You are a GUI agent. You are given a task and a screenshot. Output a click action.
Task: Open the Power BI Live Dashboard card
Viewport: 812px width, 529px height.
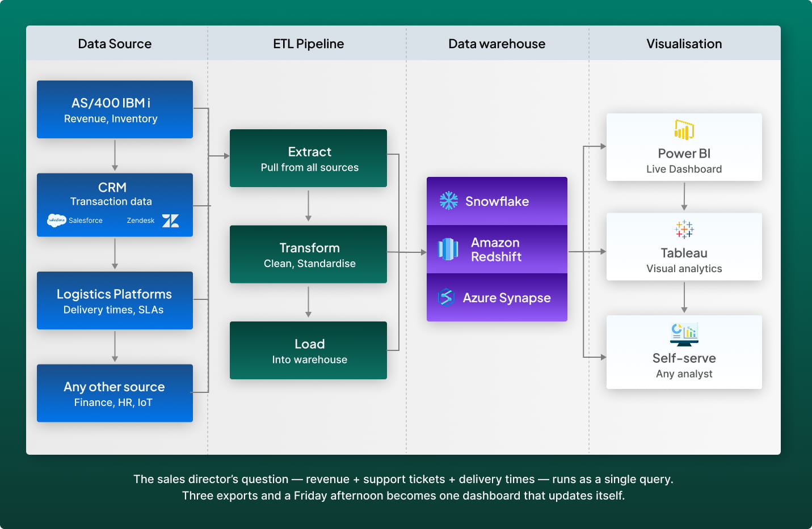(x=684, y=147)
